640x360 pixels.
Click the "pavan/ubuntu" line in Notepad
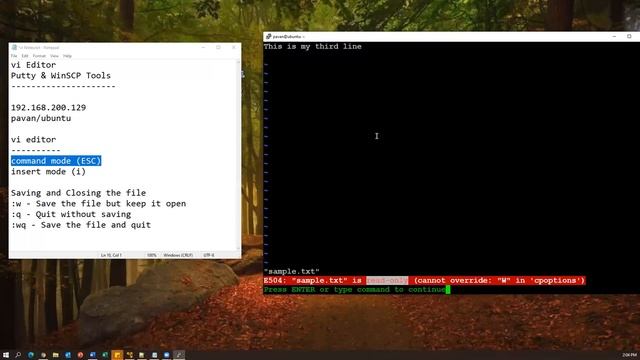[41, 118]
